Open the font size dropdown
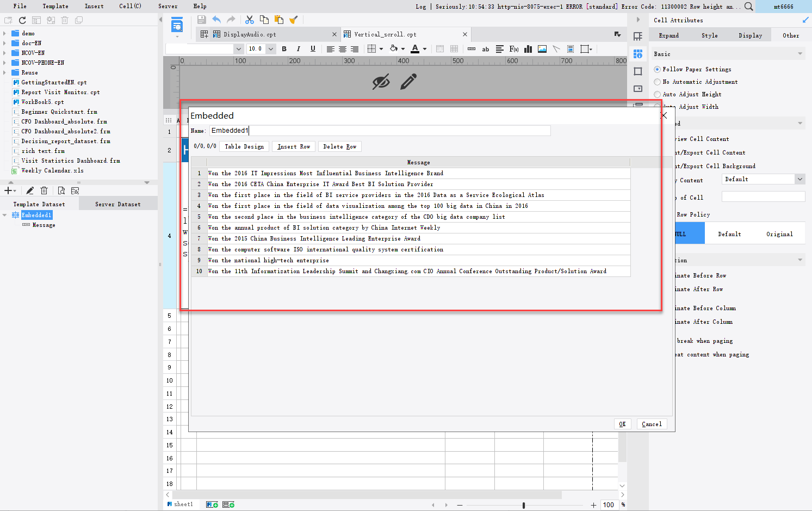812x511 pixels. pyautogui.click(x=270, y=48)
